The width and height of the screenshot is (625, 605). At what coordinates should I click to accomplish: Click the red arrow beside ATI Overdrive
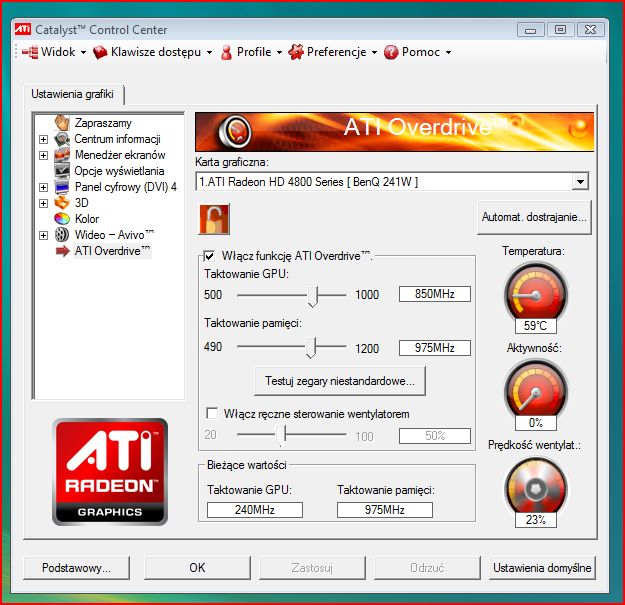click(63, 251)
